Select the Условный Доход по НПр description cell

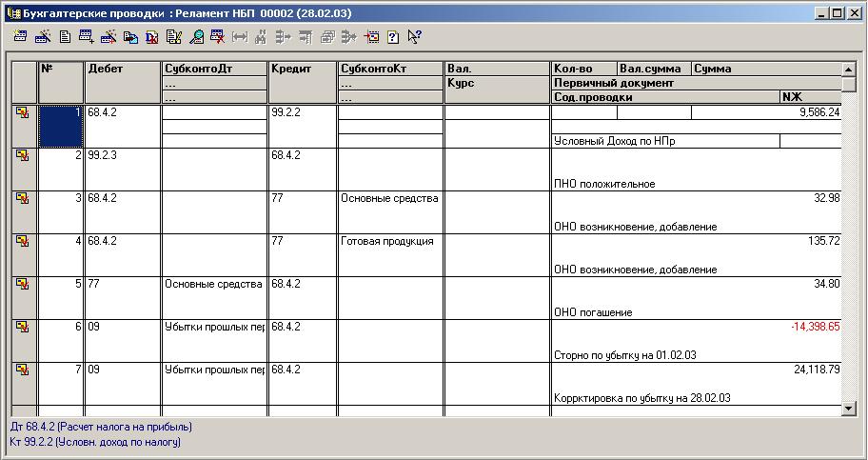[x=664, y=141]
